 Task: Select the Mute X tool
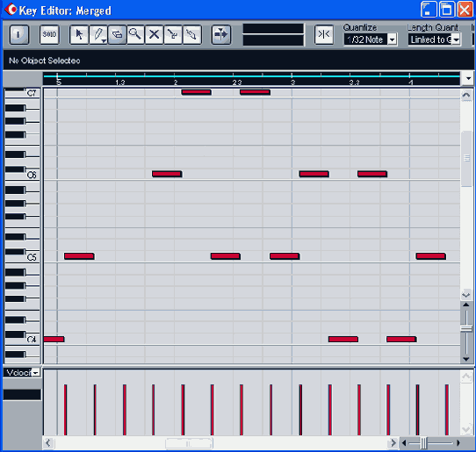point(155,34)
